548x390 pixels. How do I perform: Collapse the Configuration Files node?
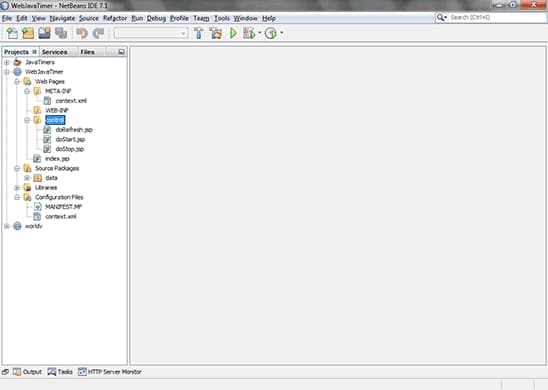point(17,197)
